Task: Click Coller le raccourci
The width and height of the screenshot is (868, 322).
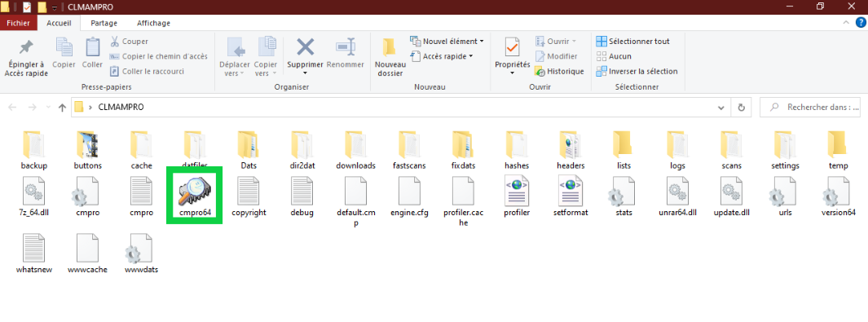Action: point(147,72)
